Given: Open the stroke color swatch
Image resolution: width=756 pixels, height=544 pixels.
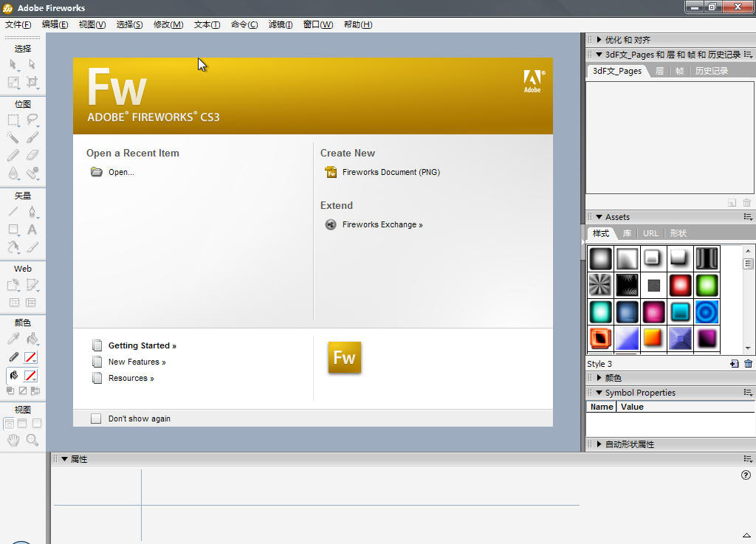Looking at the screenshot, I should 30,357.
